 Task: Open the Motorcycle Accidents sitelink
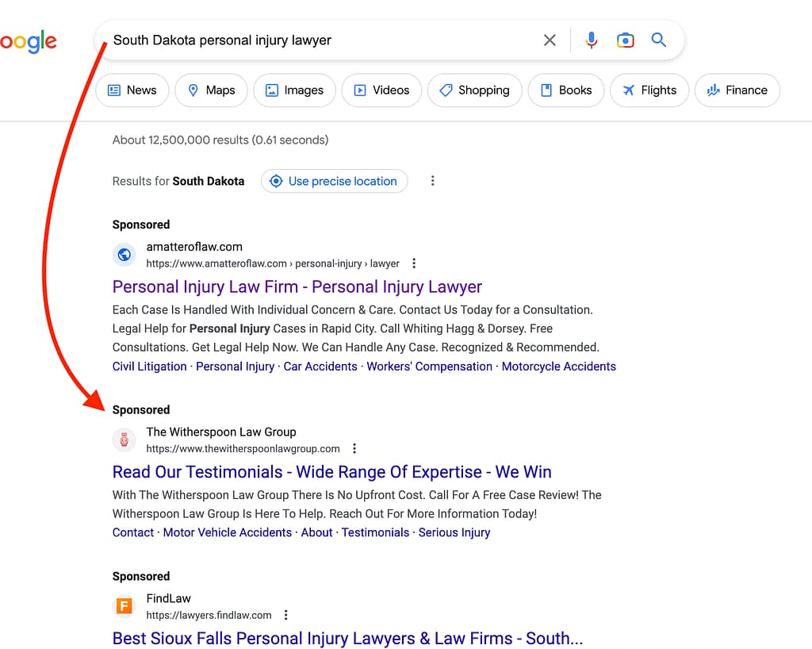tap(559, 367)
